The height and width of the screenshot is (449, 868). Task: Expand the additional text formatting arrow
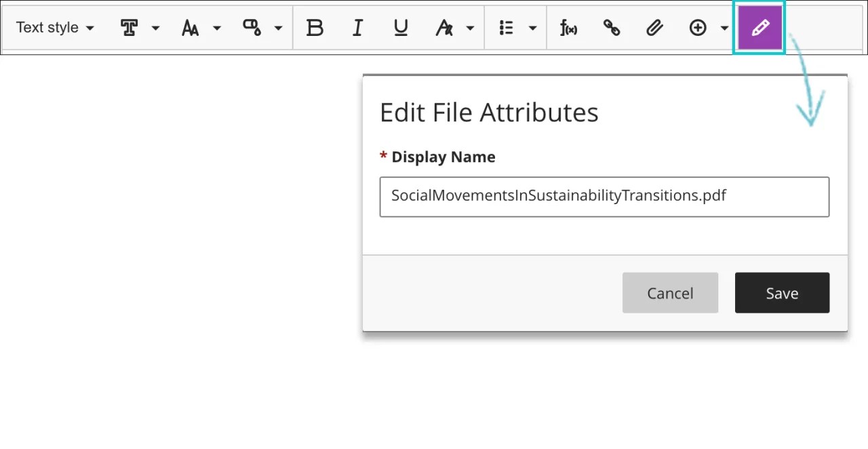tap(470, 28)
